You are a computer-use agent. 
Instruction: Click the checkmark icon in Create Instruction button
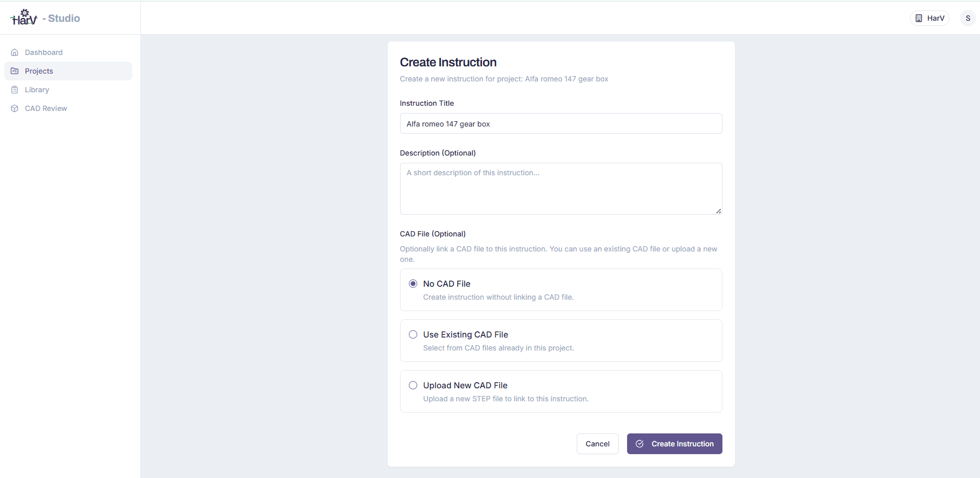point(640,444)
